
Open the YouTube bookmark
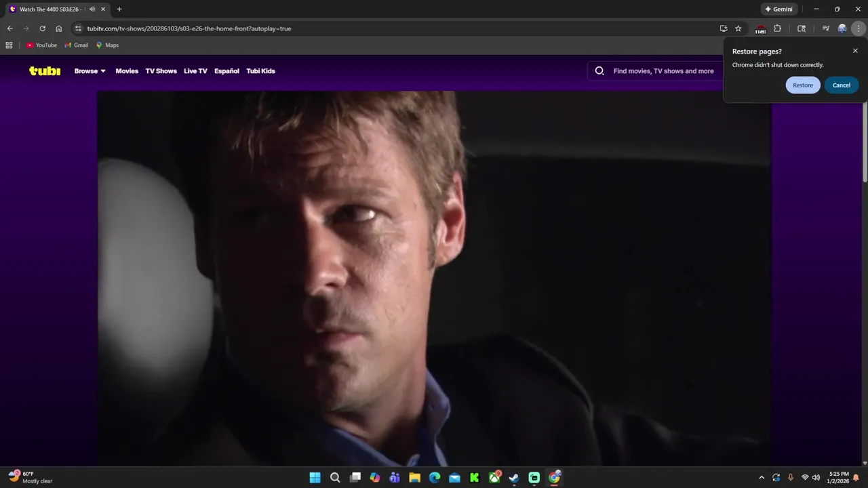[42, 45]
